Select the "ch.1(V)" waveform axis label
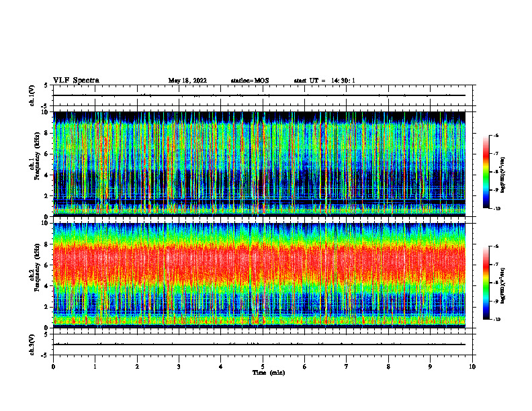The height and width of the screenshot is (411, 532). tap(32, 95)
